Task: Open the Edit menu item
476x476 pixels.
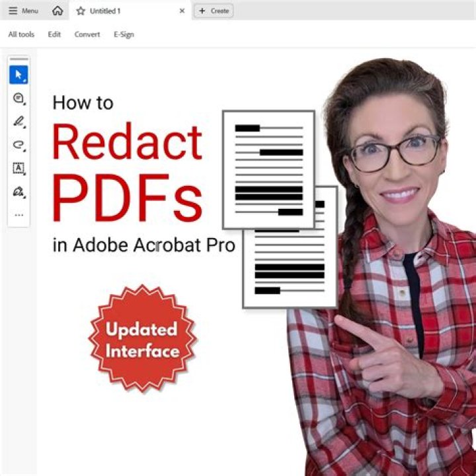Action: (54, 34)
